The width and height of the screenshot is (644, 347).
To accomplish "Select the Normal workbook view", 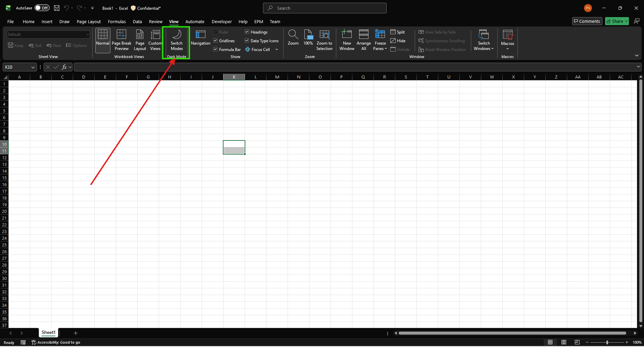I will click(103, 40).
